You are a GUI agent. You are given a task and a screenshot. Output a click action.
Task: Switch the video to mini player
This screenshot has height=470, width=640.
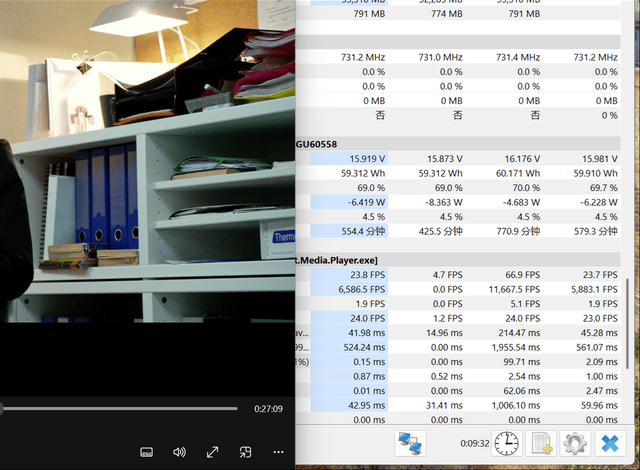246,452
